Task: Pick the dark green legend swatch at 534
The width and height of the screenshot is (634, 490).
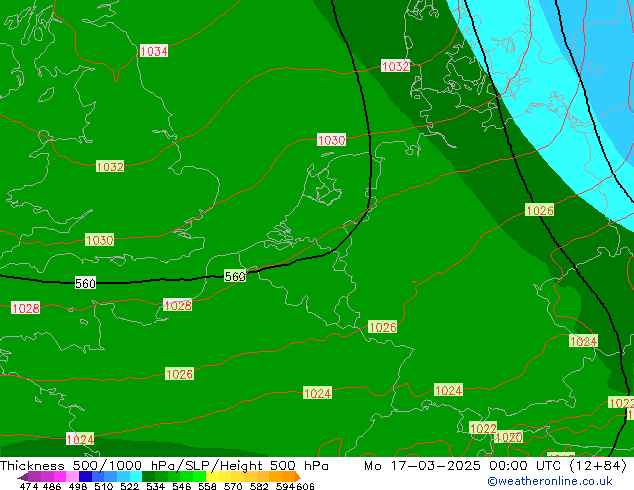Action: tap(149, 476)
